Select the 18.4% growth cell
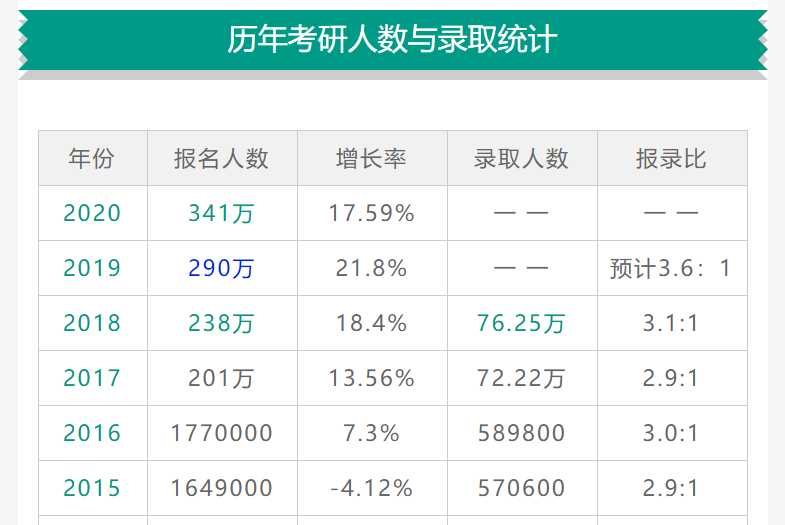Image resolution: width=785 pixels, height=525 pixels. pyautogui.click(x=371, y=323)
